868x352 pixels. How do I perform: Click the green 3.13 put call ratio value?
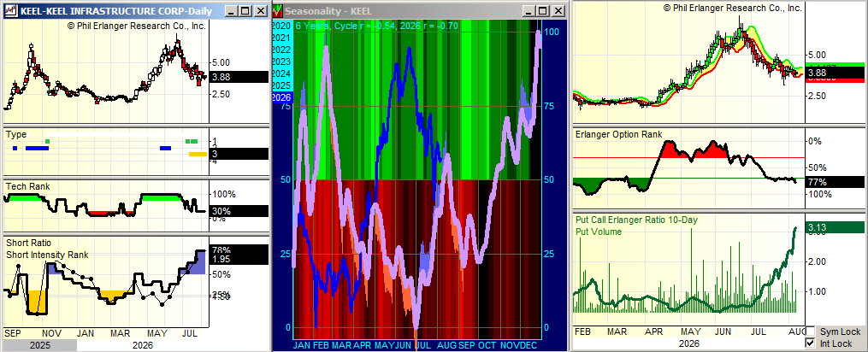pos(836,227)
